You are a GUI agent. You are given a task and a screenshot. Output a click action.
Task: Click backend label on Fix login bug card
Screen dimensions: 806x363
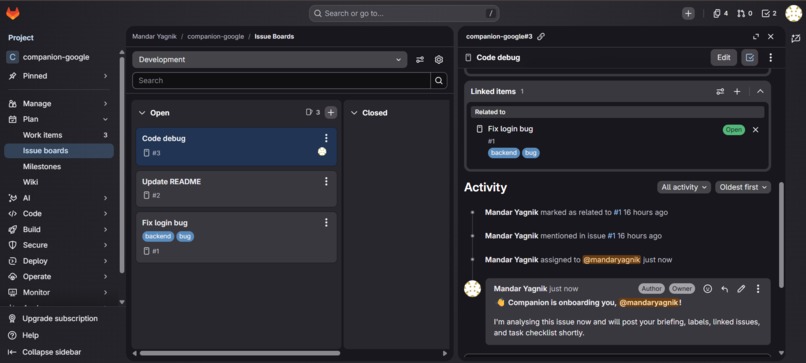pyautogui.click(x=158, y=237)
